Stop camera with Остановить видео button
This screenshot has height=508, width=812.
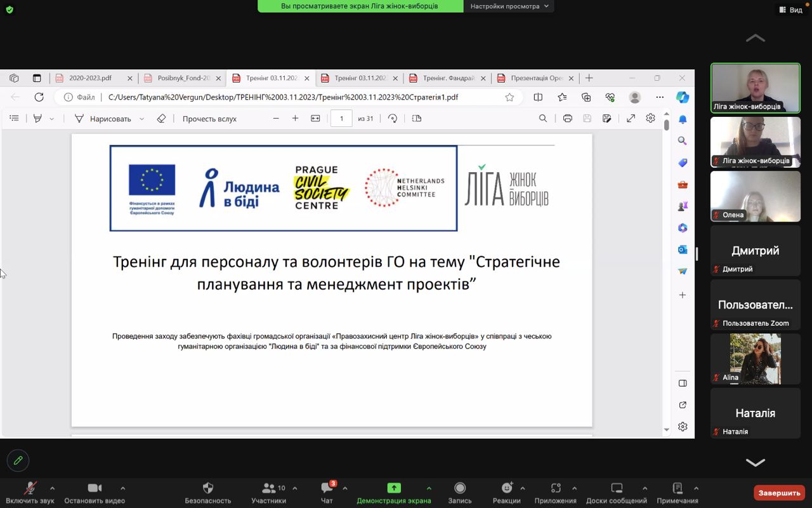pos(95,492)
